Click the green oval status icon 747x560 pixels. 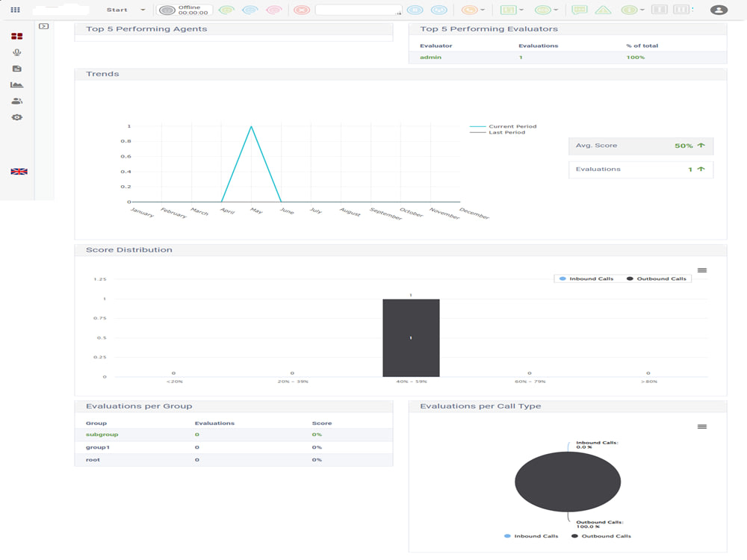(542, 10)
